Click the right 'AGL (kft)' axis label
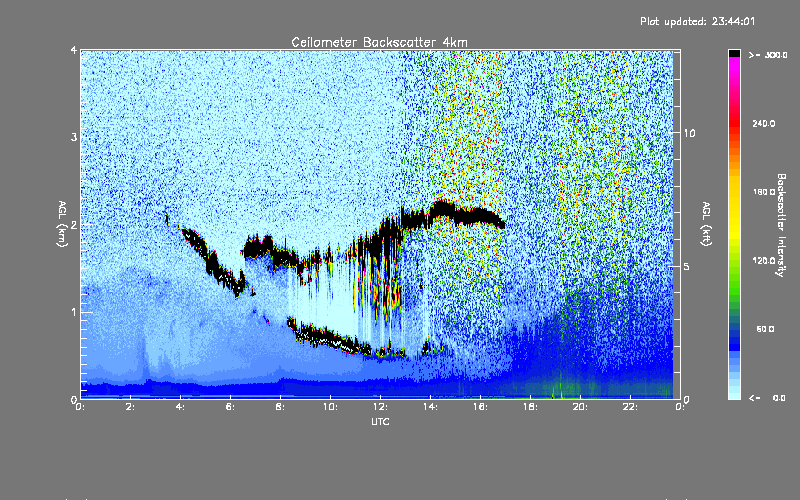This screenshot has height=500, width=800. (x=706, y=224)
